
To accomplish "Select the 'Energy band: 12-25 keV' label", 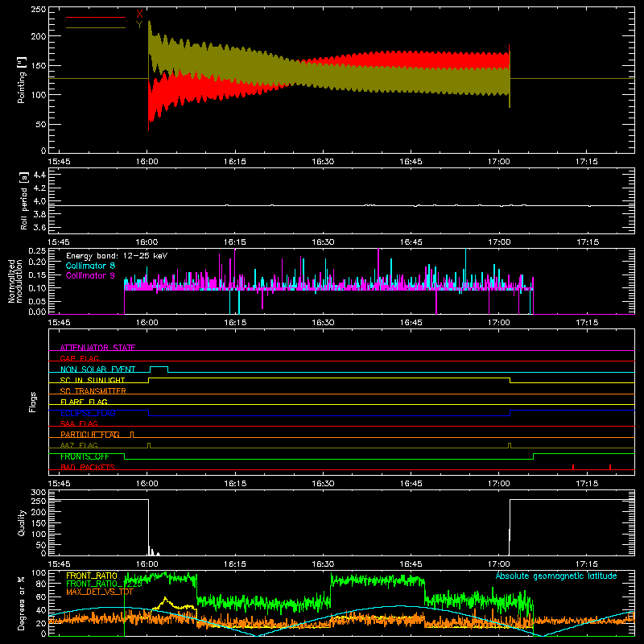I will tap(117, 256).
